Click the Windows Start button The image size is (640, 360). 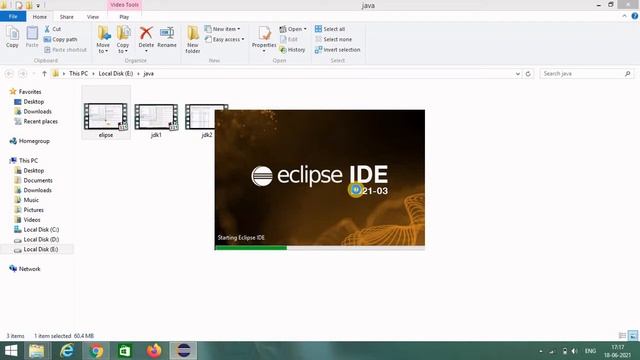(11, 351)
